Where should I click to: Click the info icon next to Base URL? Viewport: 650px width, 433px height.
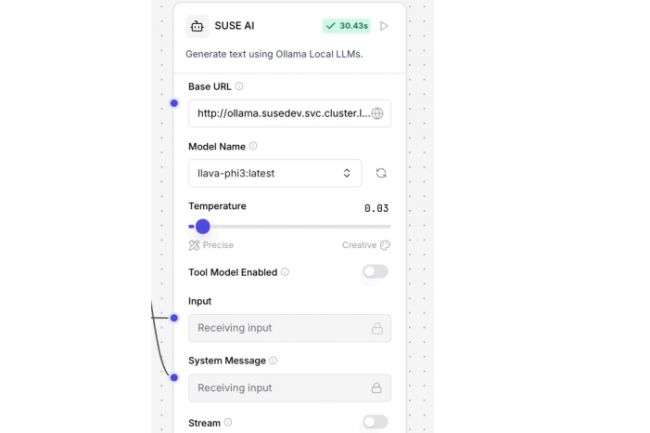point(239,87)
